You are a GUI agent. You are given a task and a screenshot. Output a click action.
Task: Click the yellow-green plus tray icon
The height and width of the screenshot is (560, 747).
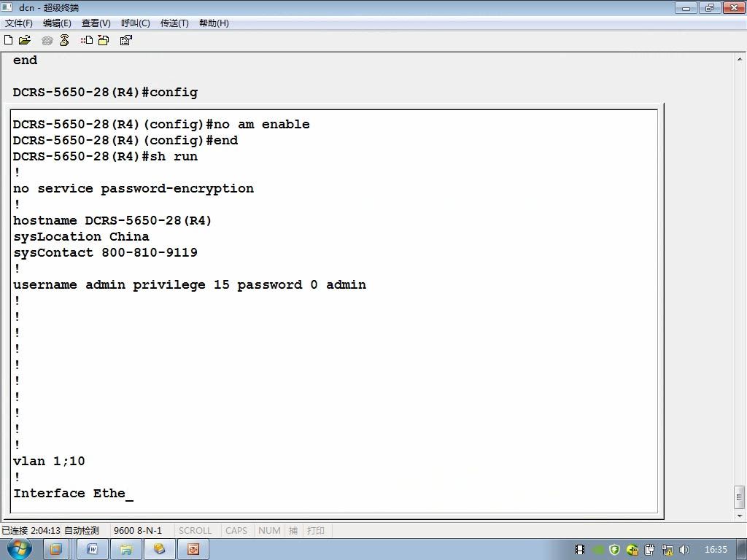(632, 550)
